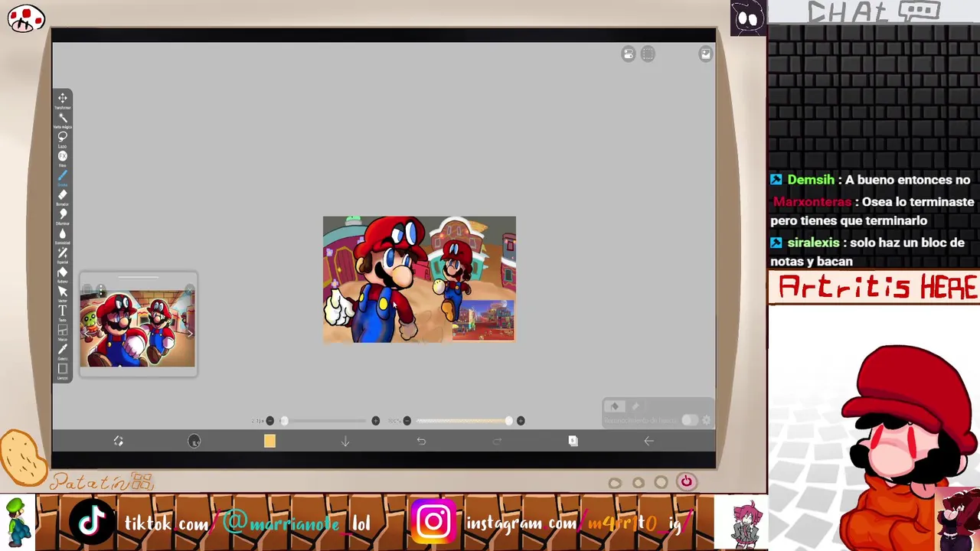
Task: Tap the brush/eraser switch icon in bottom bar
Action: point(118,441)
